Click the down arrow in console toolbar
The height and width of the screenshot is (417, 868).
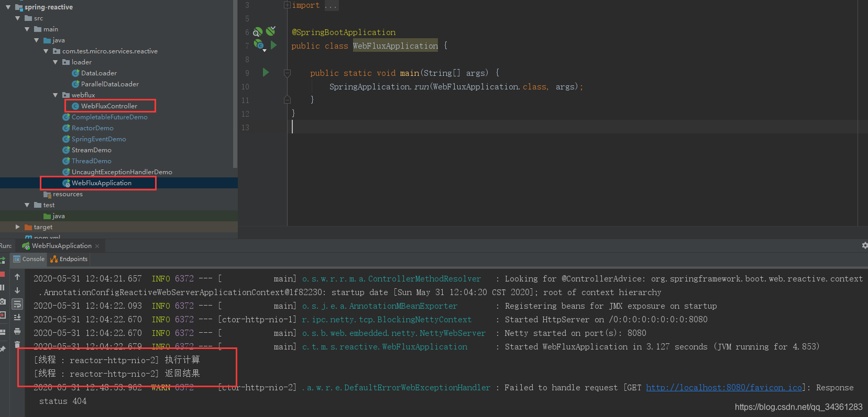coord(17,290)
